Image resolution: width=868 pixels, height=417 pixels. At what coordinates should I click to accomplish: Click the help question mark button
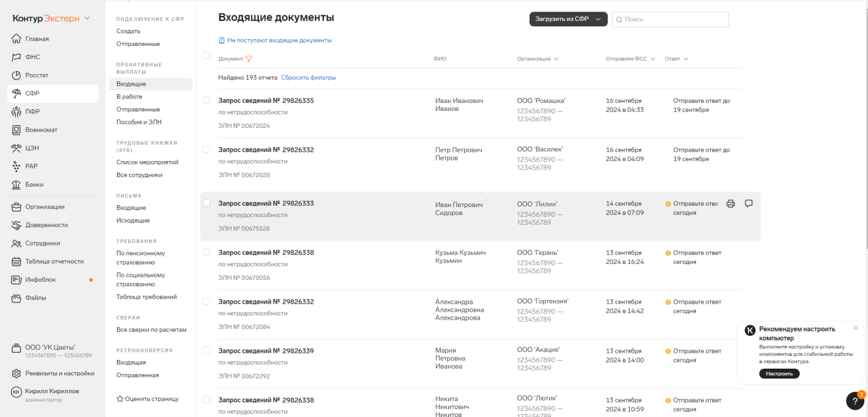tap(855, 401)
